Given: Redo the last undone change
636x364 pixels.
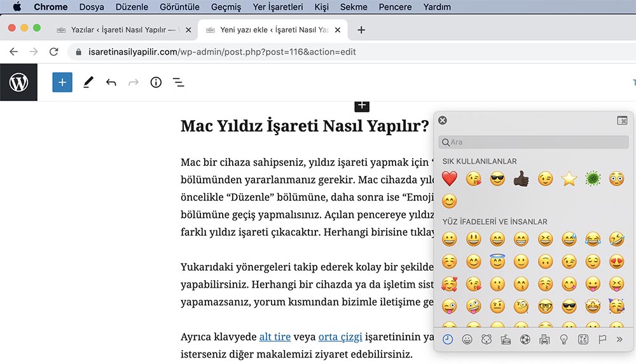Looking at the screenshot, I should pos(134,83).
